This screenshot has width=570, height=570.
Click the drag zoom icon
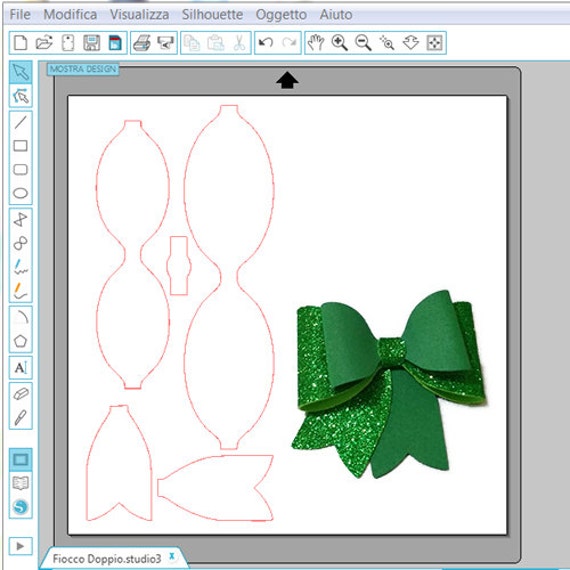[411, 43]
